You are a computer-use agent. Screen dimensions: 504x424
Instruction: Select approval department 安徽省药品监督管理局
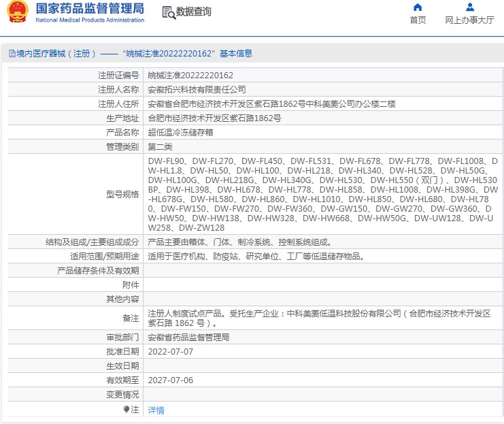coord(188,338)
